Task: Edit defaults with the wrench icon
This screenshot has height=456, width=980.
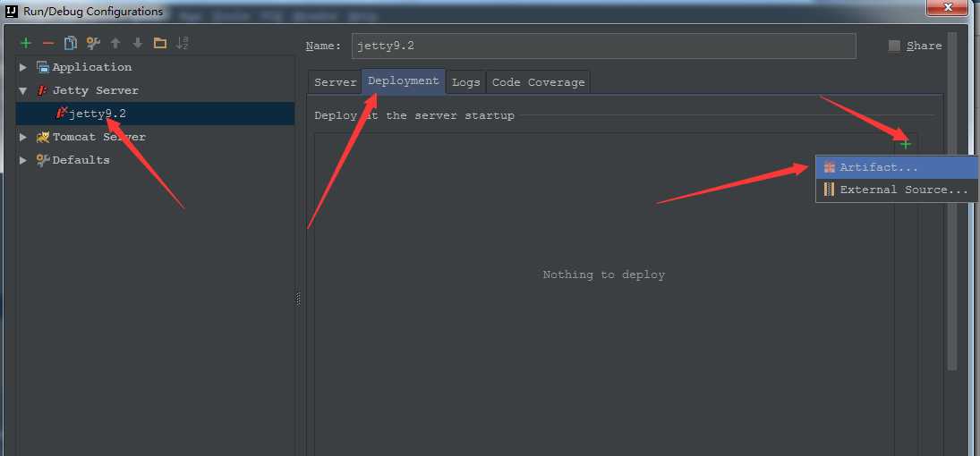Action: (93, 43)
